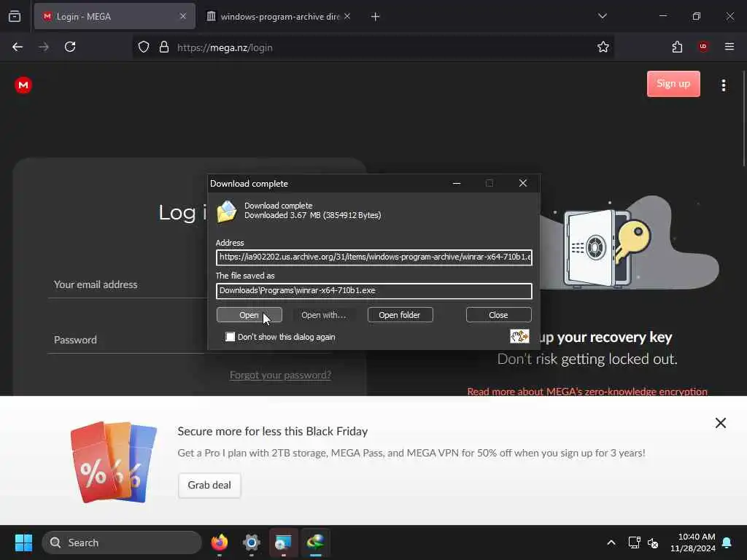Screen dimensions: 747x560
Task: Focus the Password field
Action: point(128,340)
